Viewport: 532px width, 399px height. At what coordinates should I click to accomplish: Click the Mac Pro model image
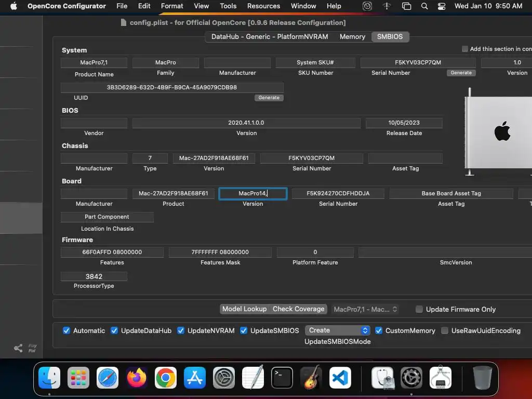point(498,132)
